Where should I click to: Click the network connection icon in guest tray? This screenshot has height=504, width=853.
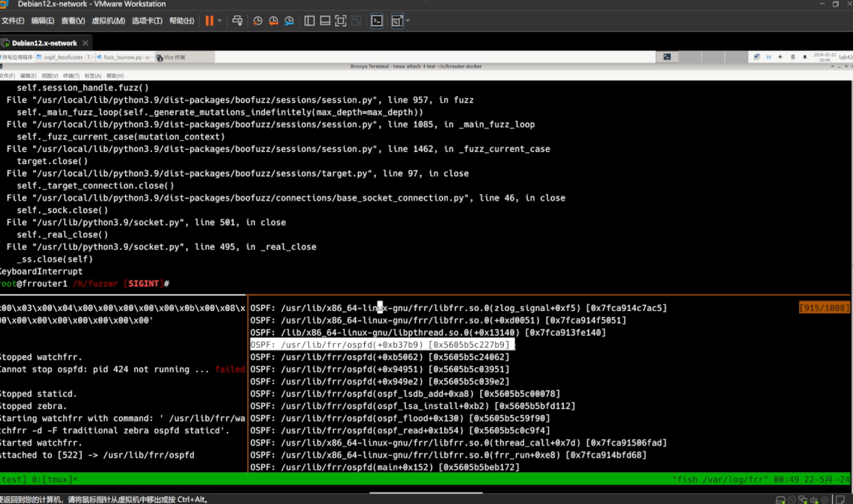click(756, 57)
